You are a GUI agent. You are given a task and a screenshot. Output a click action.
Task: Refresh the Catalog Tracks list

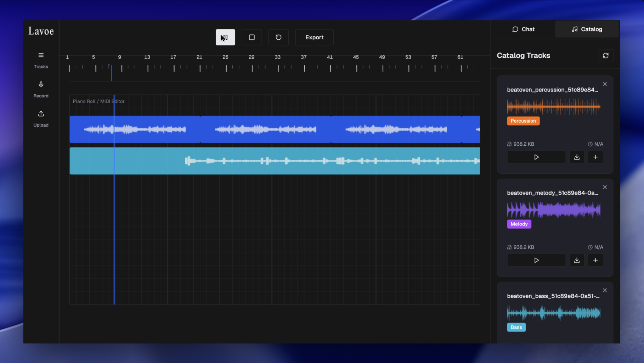pyautogui.click(x=605, y=56)
